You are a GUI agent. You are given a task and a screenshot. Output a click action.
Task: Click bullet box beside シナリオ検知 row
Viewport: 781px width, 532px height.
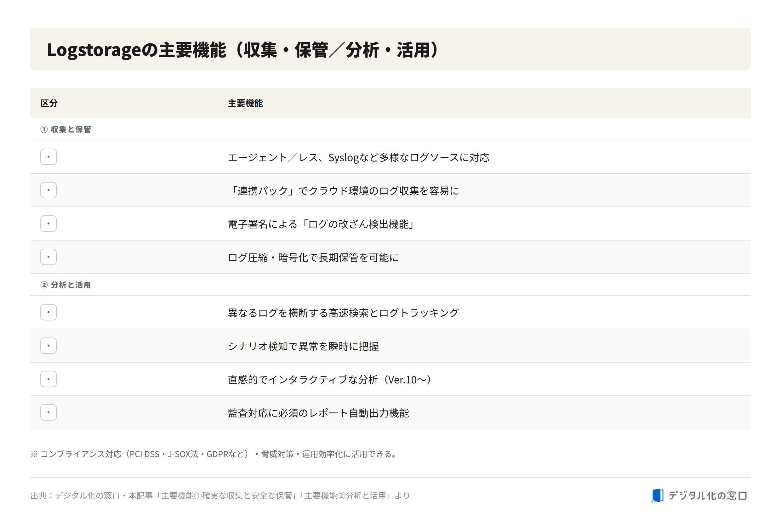tap(48, 346)
